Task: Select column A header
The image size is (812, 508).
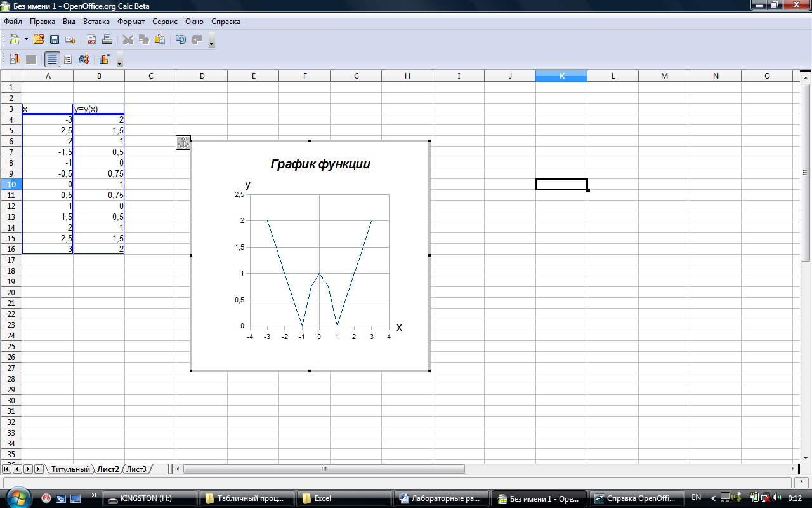Action: pyautogui.click(x=48, y=76)
